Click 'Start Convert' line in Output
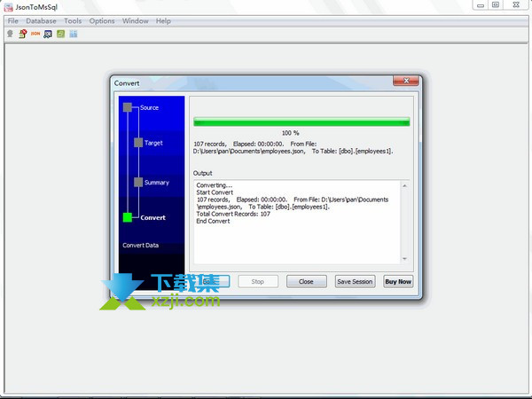This screenshot has width=532, height=399. click(x=215, y=192)
